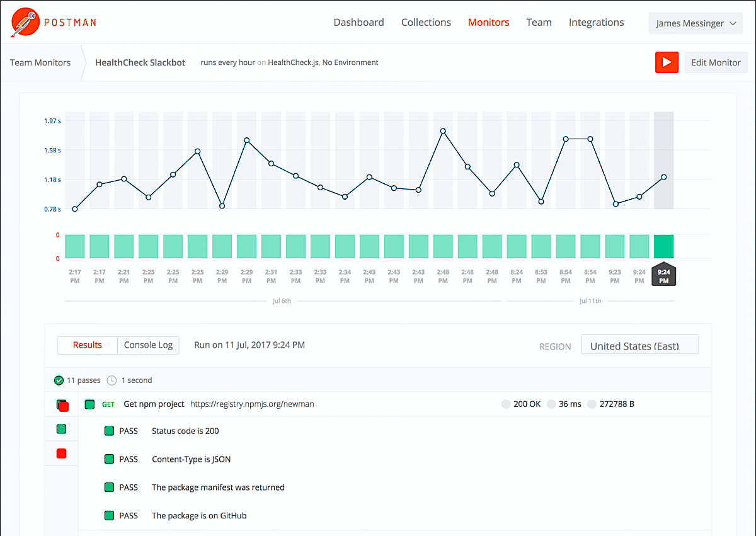Click the 1.97 s axis label
756x536 pixels.
click(x=52, y=120)
